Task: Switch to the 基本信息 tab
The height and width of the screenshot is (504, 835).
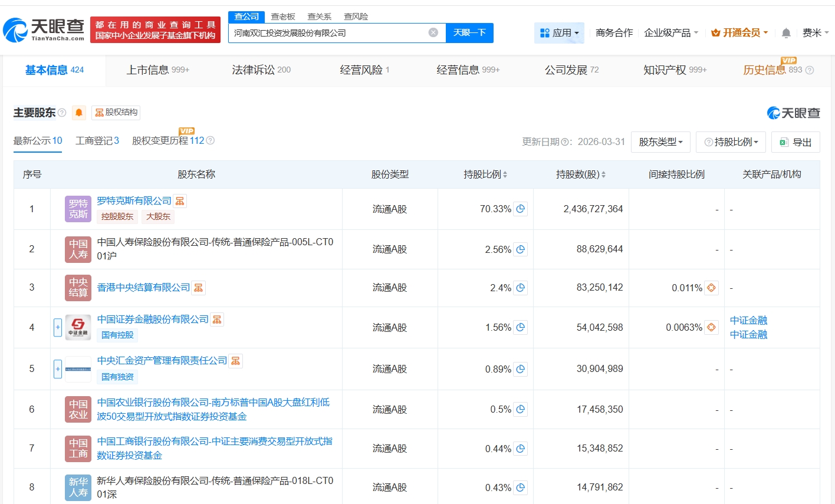Action: pos(54,70)
